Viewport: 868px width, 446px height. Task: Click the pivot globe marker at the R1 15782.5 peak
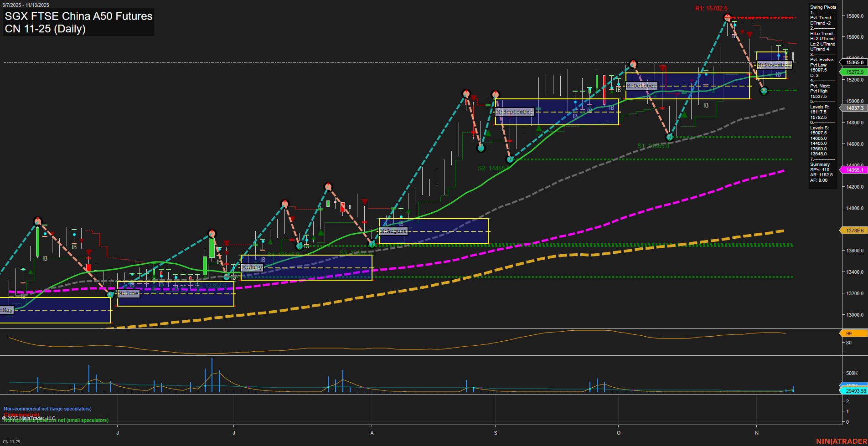(728, 17)
